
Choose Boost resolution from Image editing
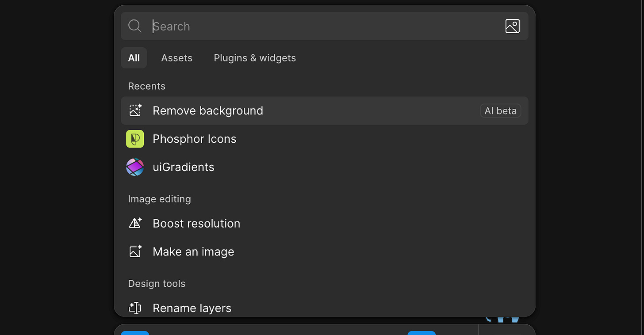point(196,223)
